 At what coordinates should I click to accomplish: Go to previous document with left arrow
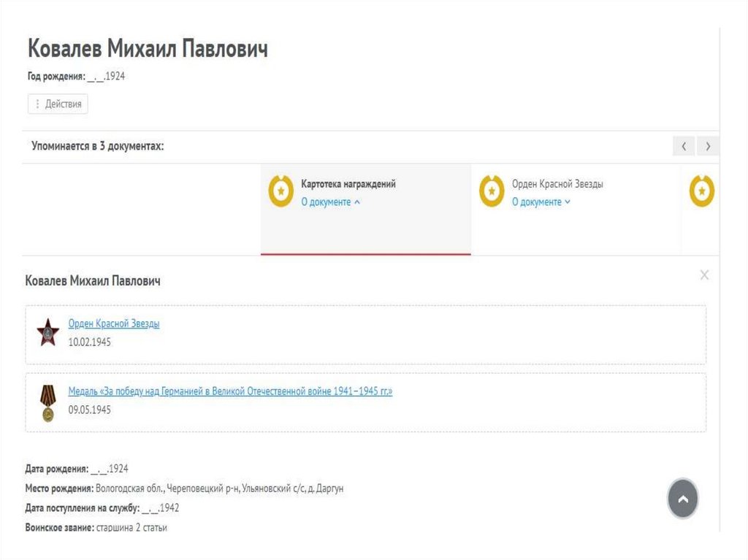[683, 146]
